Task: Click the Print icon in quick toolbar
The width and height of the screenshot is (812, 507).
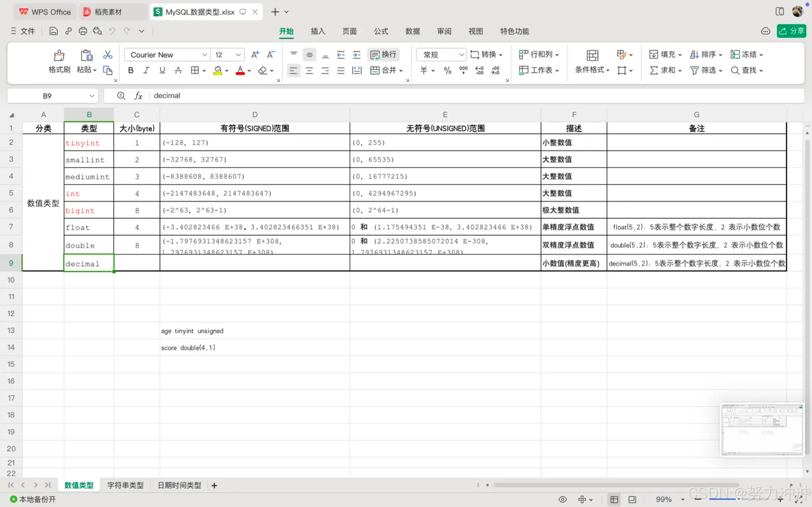Action: (83, 31)
